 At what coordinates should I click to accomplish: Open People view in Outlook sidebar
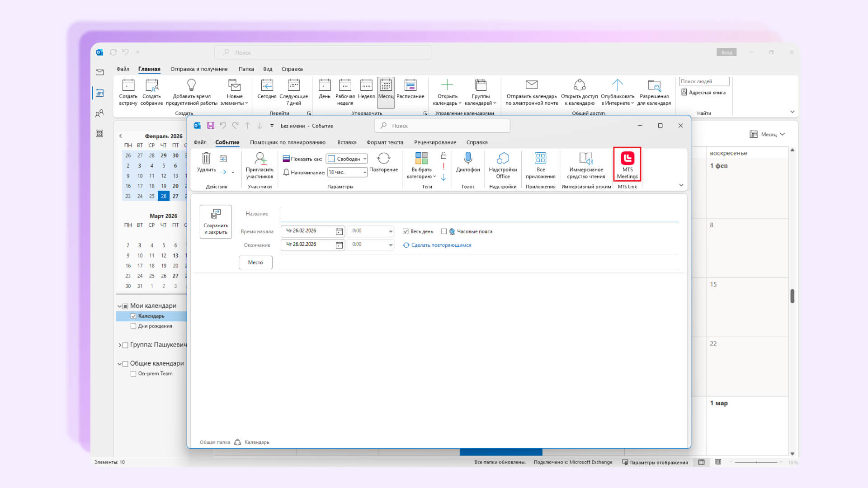point(100,113)
